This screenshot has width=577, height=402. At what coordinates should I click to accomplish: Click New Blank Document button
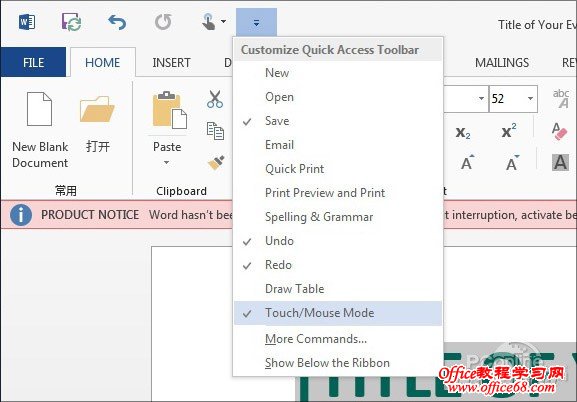[40, 130]
